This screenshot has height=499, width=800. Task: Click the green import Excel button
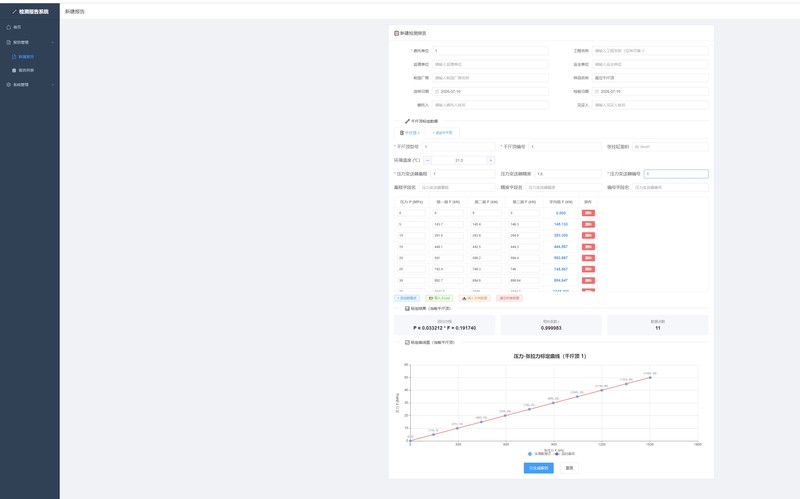pyautogui.click(x=439, y=298)
